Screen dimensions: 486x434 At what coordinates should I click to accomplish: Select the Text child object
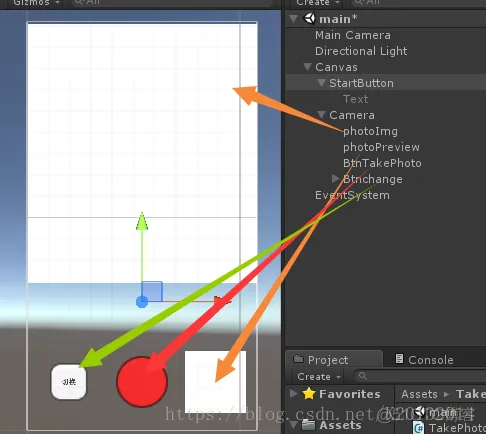tap(356, 99)
